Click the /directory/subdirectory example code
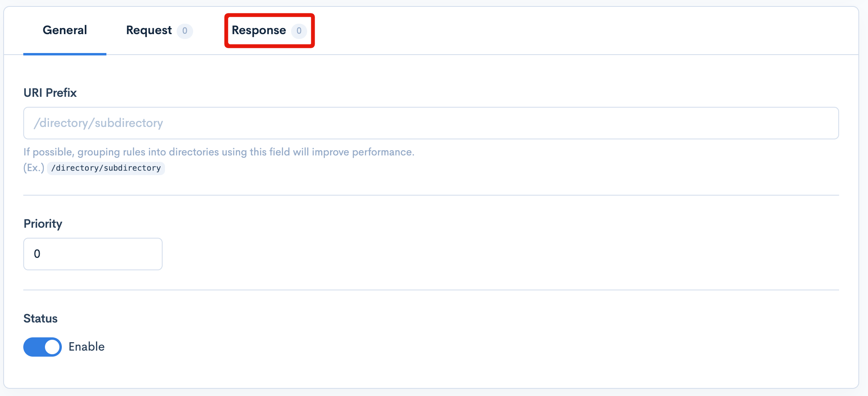Viewport: 868px width, 396px height. (x=106, y=168)
